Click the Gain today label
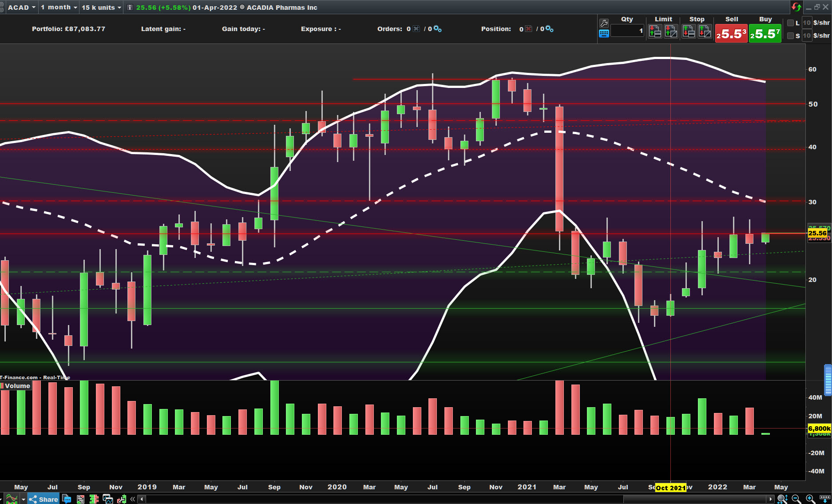Viewport: 832px width, 504px height. 243,29
